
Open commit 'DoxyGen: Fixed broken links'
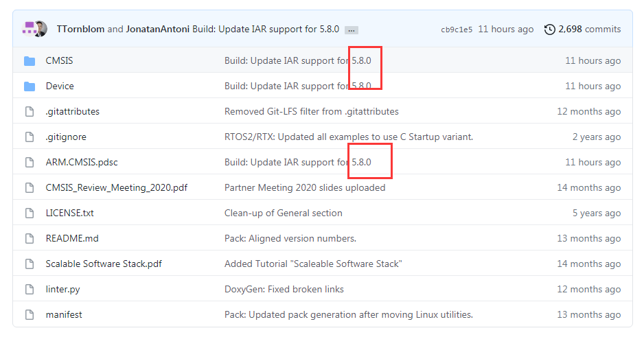pos(284,290)
